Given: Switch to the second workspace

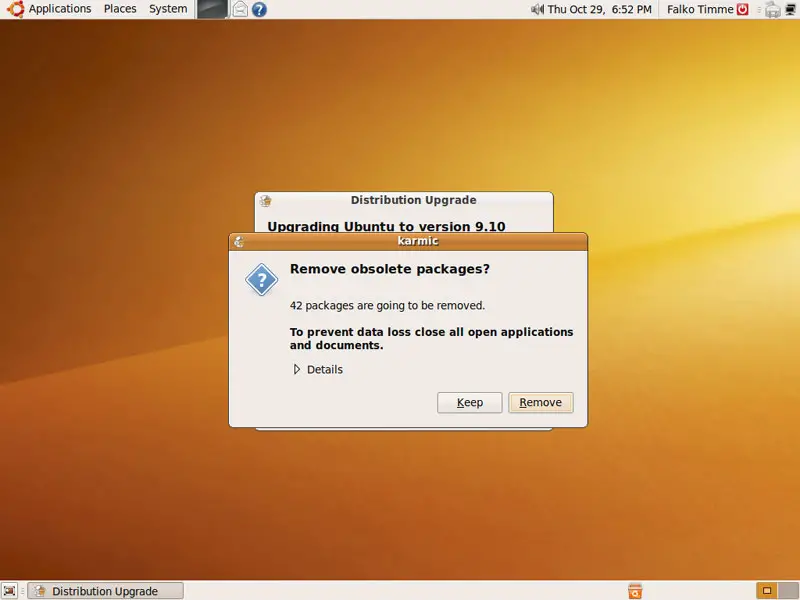Looking at the screenshot, I should tap(789, 591).
